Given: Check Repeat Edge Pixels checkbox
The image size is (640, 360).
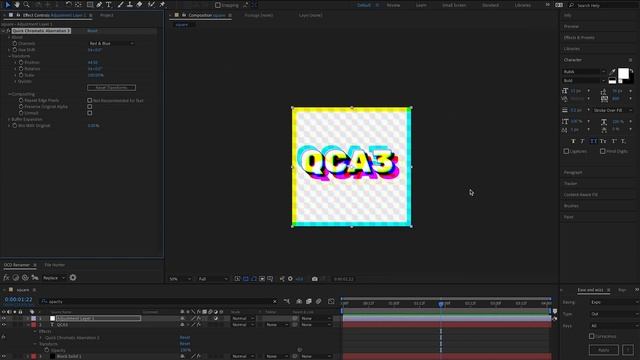Looking at the screenshot, I should pos(89,100).
